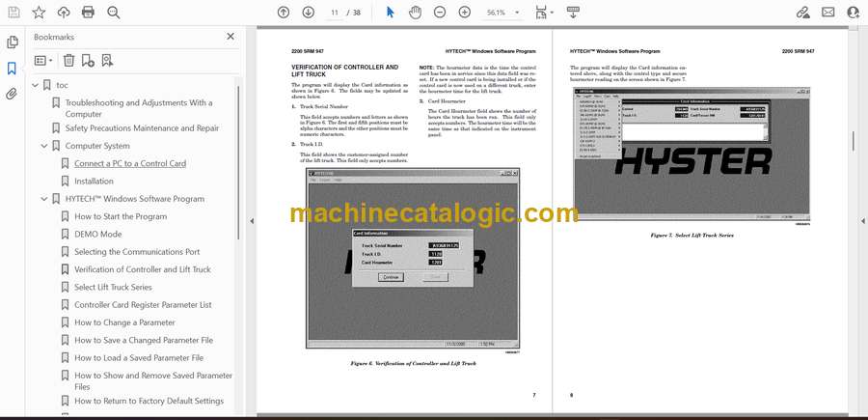
Task: Click the Bookmarks panel title
Action: [54, 37]
